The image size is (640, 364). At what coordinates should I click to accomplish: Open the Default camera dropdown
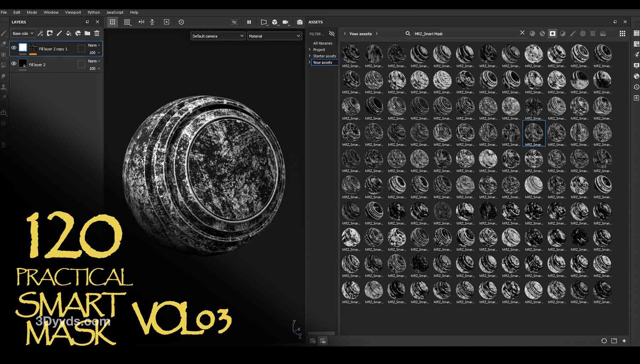pos(218,36)
